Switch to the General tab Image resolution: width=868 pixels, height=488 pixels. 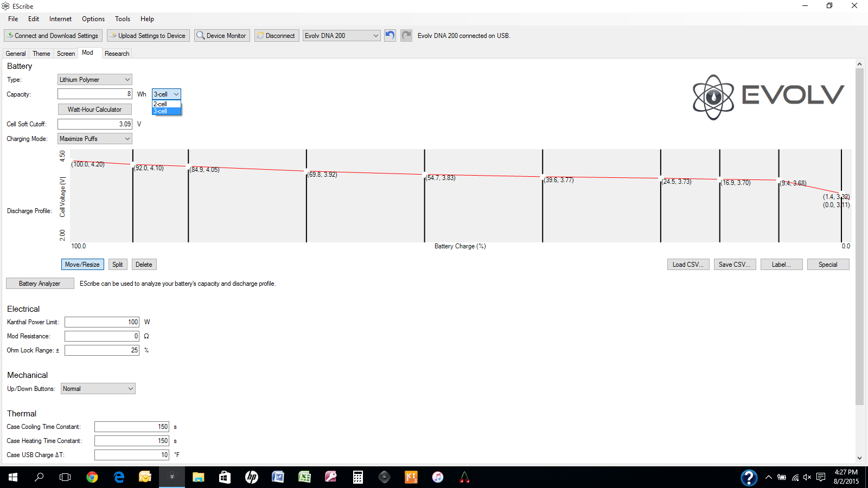pyautogui.click(x=16, y=54)
